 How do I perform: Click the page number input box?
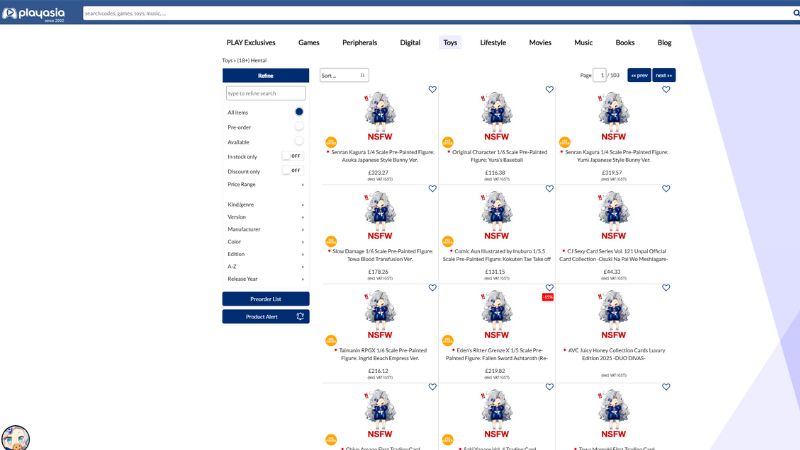(x=600, y=75)
